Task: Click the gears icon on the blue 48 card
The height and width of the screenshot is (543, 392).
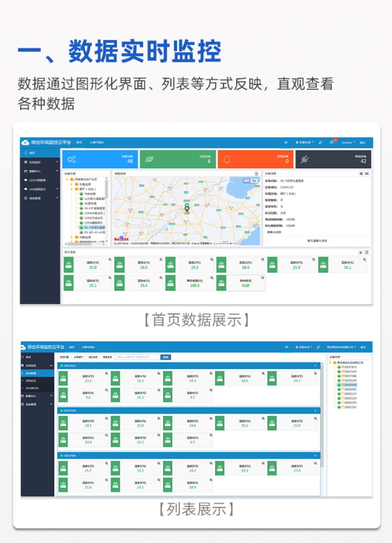Action: [72, 159]
